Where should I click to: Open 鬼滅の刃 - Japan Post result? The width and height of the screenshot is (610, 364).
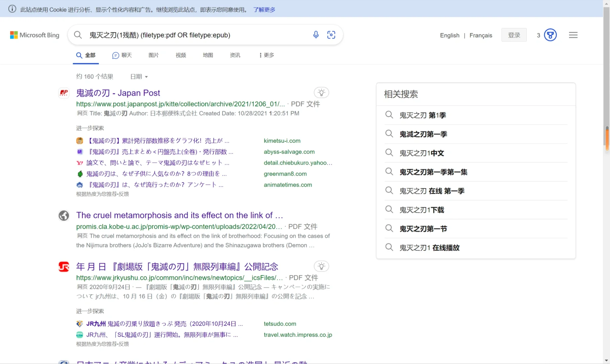tap(118, 93)
